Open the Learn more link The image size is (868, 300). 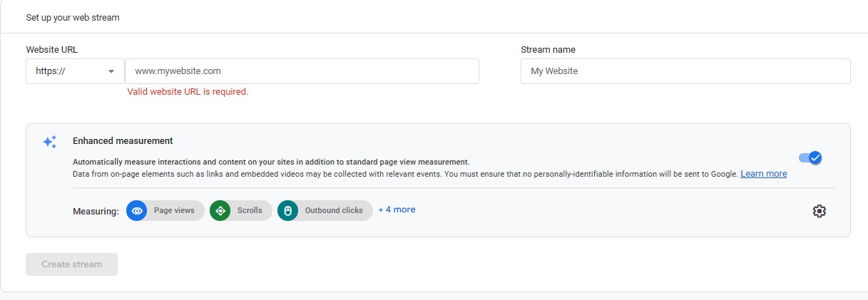(x=764, y=174)
